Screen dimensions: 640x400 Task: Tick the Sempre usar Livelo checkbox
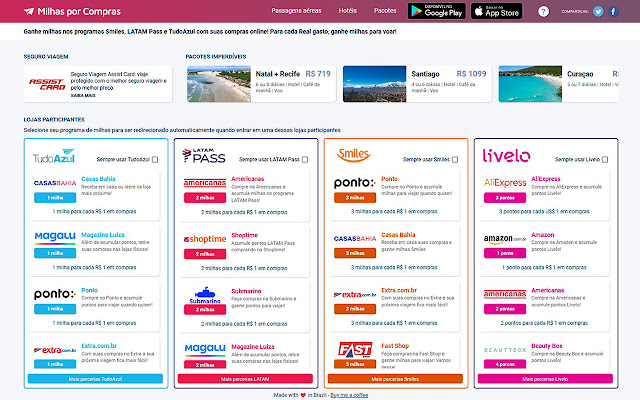coord(604,159)
